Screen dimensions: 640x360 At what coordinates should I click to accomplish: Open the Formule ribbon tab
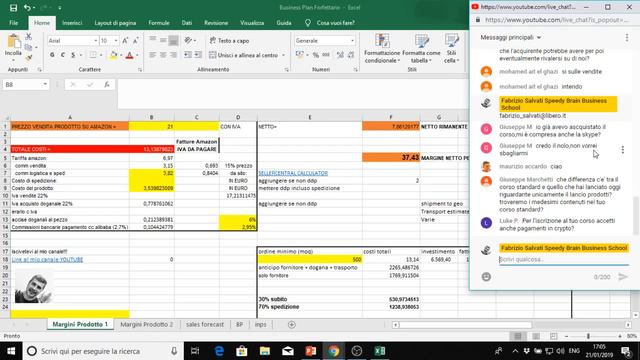click(x=159, y=23)
